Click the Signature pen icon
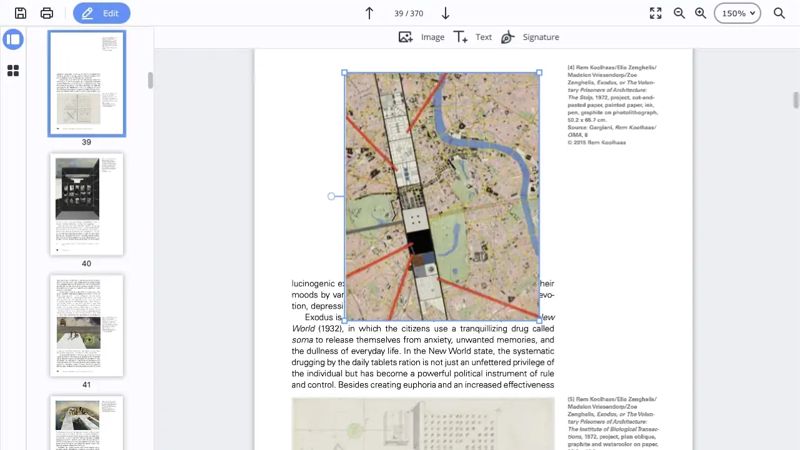 coord(508,37)
